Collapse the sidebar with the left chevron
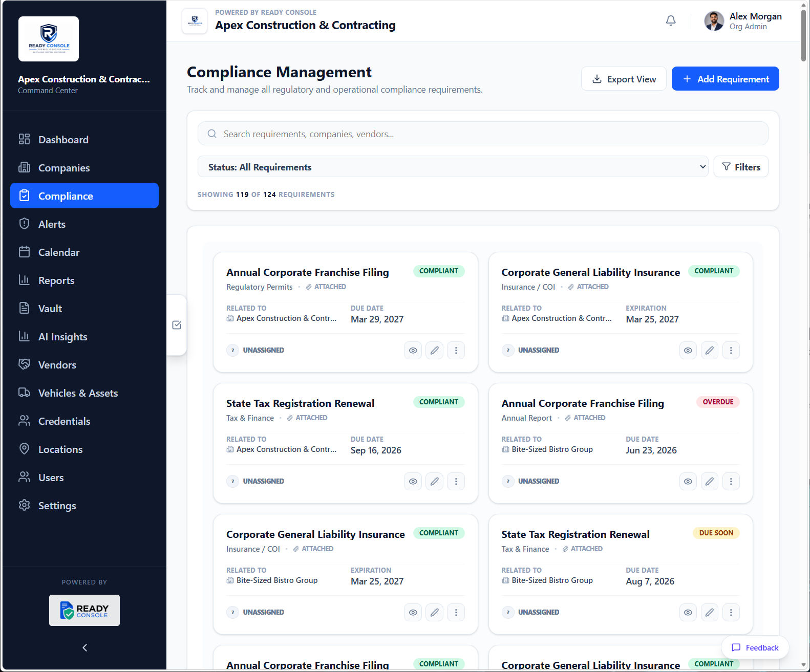 [x=84, y=647]
